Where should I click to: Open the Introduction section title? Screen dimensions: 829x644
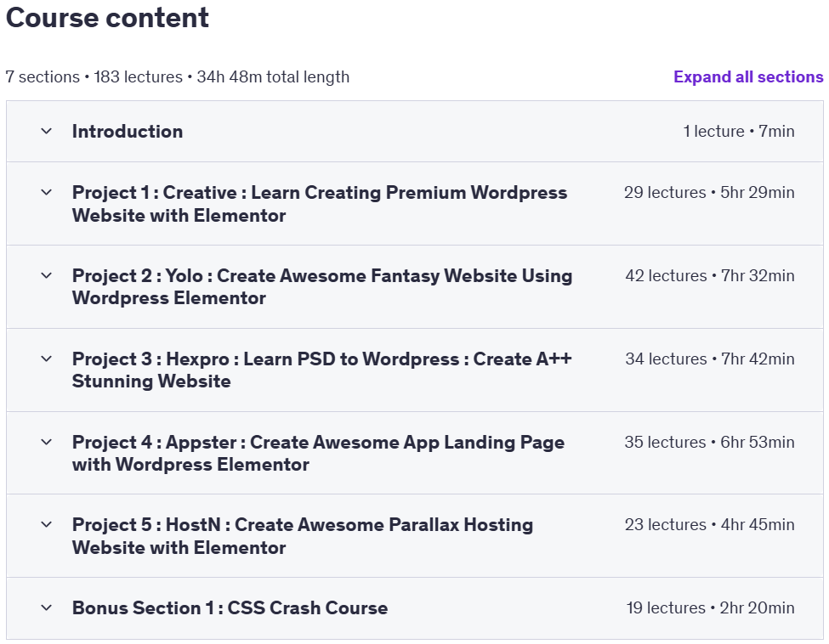pyautogui.click(x=128, y=132)
